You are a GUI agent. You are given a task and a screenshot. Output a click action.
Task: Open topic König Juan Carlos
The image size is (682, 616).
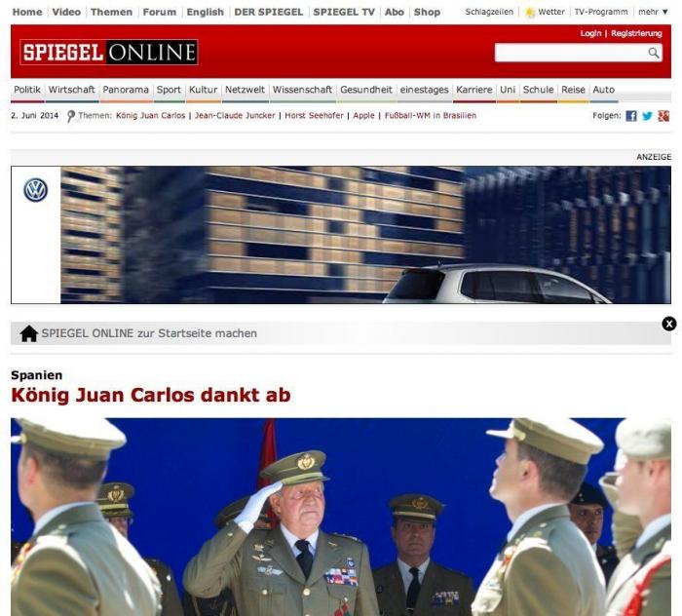click(150, 116)
